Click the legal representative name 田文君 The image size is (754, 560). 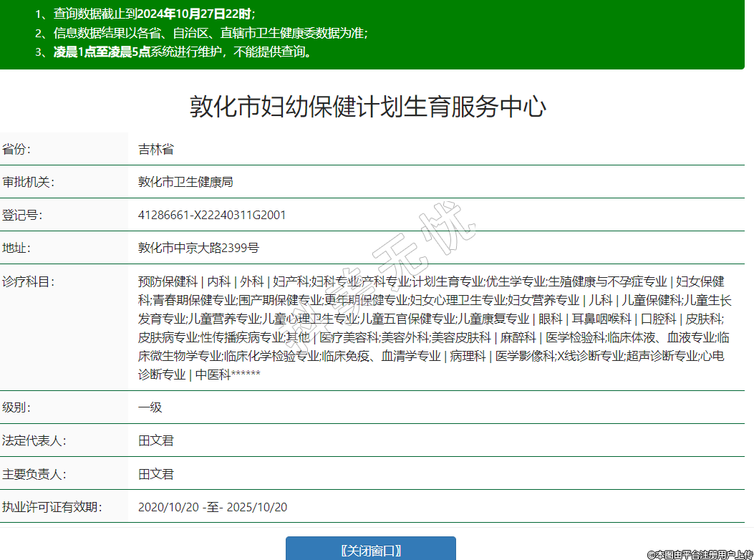tap(155, 440)
